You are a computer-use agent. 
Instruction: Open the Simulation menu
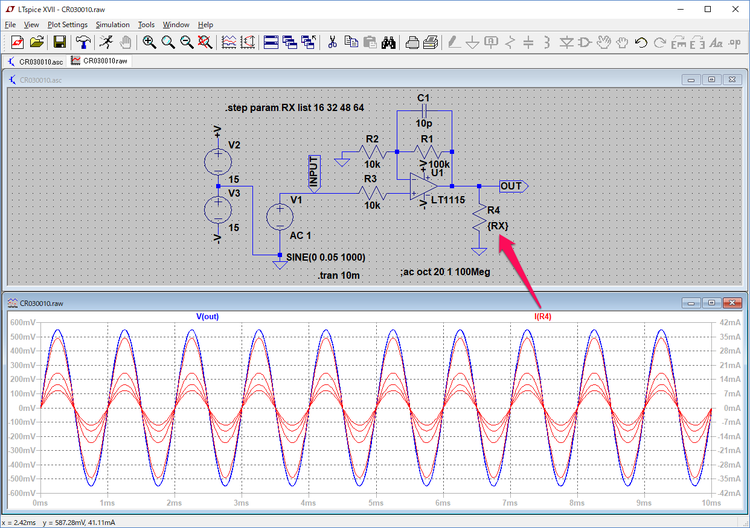pos(113,24)
